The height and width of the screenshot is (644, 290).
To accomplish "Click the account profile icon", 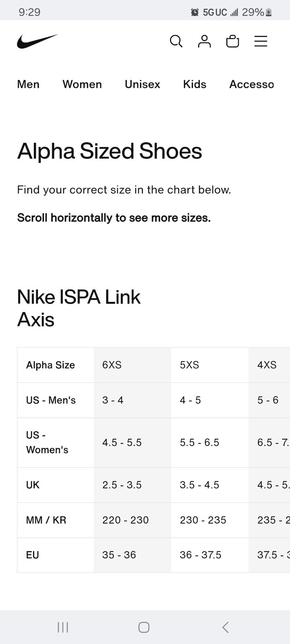I will coord(204,41).
